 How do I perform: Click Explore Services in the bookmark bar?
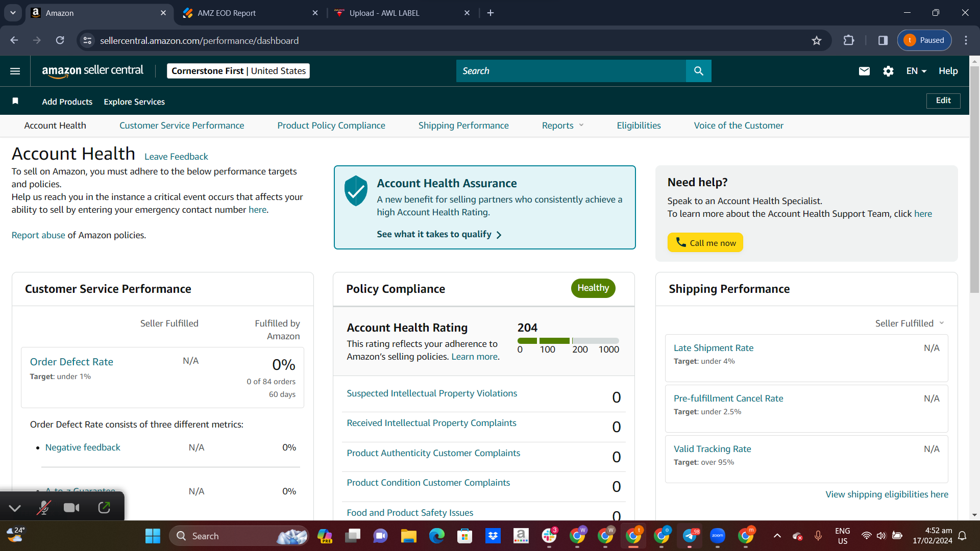coord(134,102)
